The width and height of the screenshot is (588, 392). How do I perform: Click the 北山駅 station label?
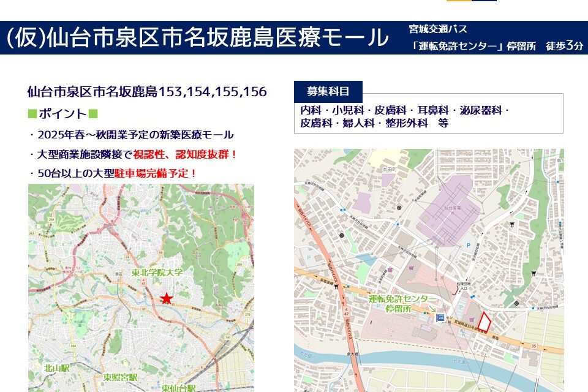tap(56, 368)
